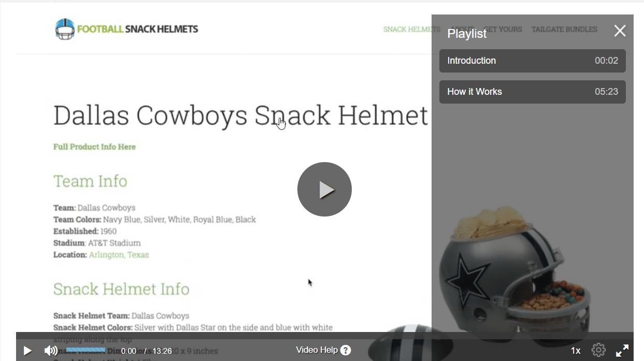Viewport: 644px width, 361px height.
Task: Adjust the volume slider level
Action: 86,350
